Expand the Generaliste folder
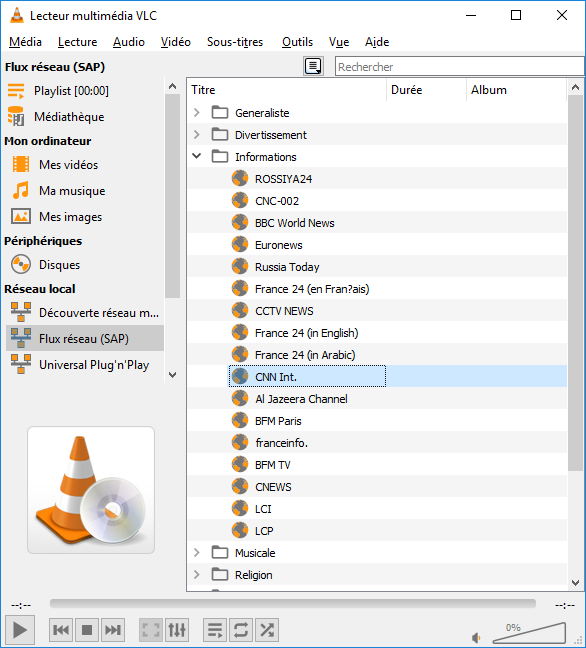 197,112
